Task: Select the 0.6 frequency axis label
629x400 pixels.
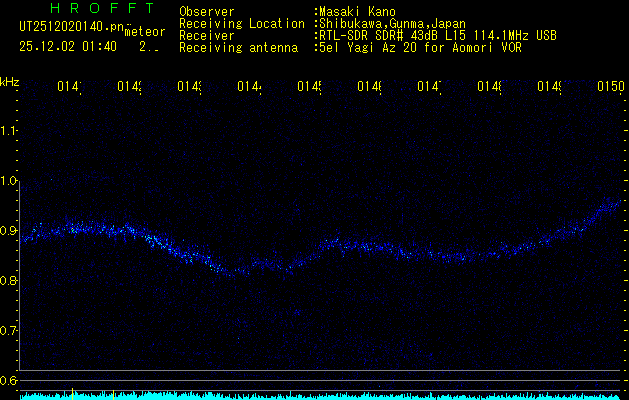Action: [9, 380]
